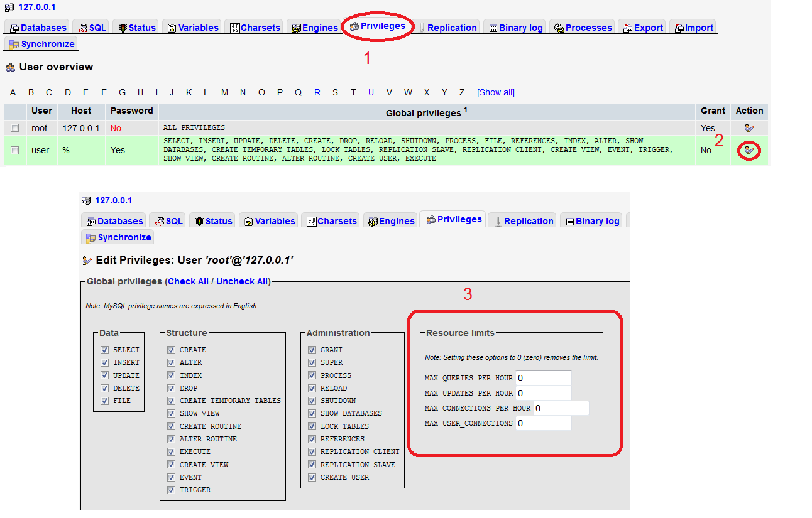Viewport: 812px width, 518px height.
Task: Select checkbox for root user row
Action: pos(14,128)
